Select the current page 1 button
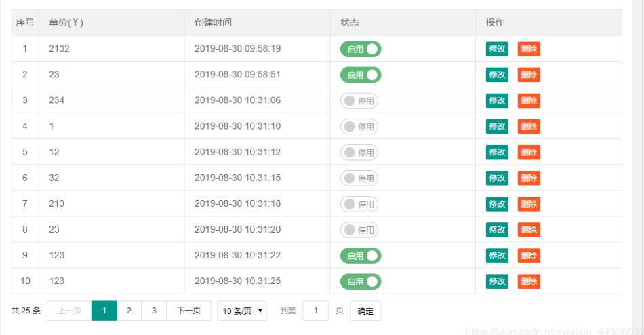The width and height of the screenshot is (644, 335). tap(104, 311)
